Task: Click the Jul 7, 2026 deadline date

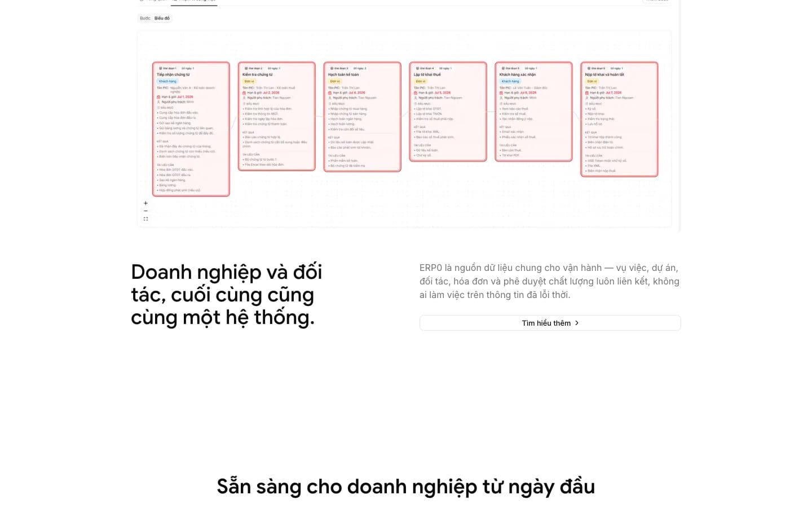Action: (x=614, y=93)
